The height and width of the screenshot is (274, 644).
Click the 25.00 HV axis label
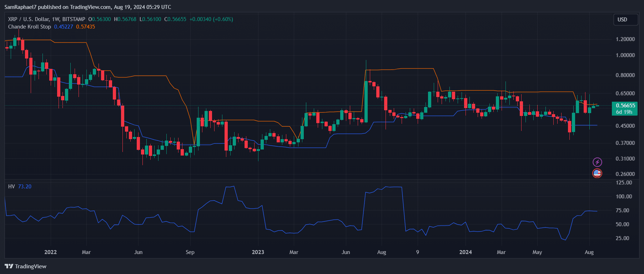[623, 238]
